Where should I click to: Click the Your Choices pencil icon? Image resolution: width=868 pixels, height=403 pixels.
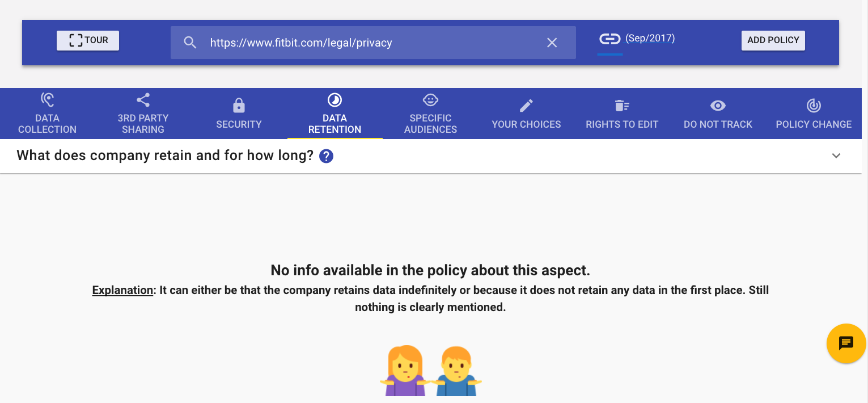[x=526, y=106]
